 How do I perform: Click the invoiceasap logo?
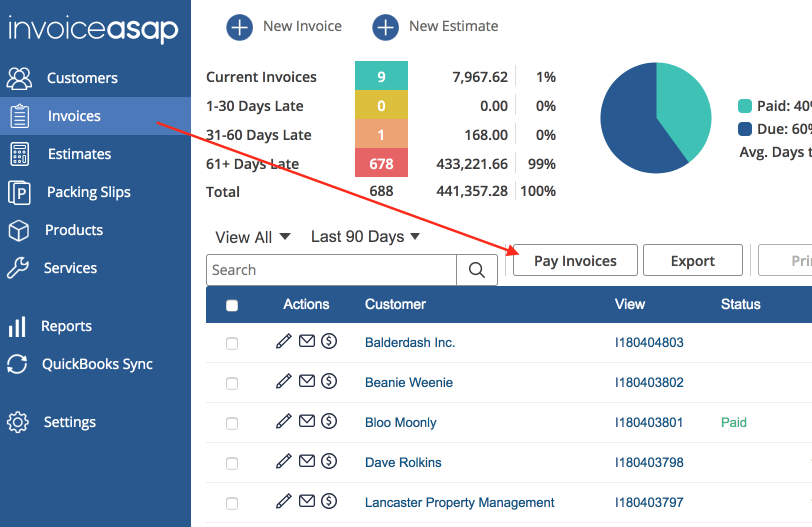point(93,29)
